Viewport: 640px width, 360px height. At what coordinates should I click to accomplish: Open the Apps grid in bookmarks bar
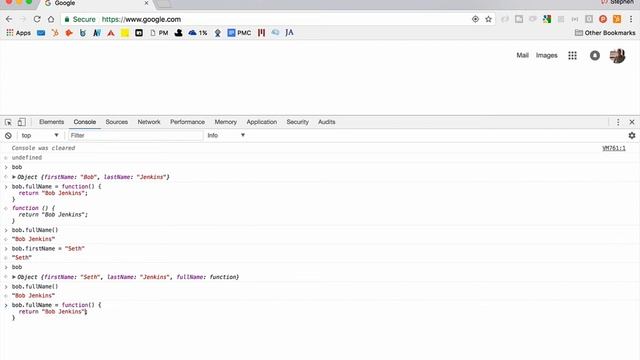tap(18, 33)
